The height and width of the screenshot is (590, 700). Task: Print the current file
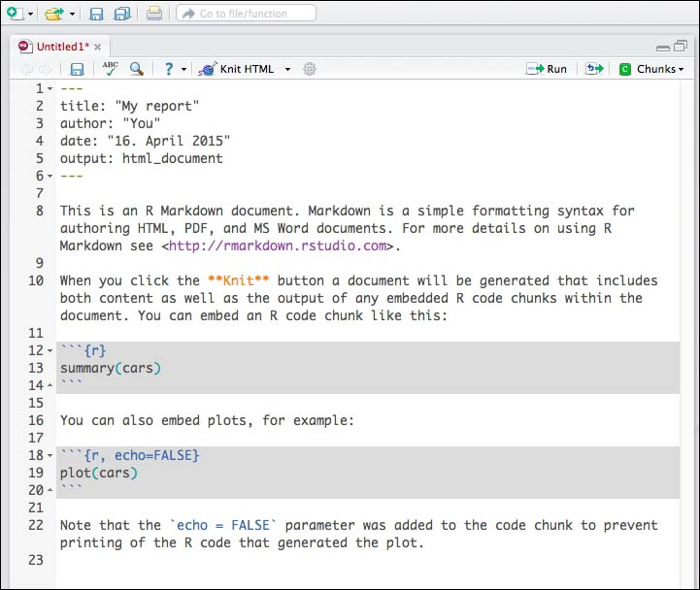pos(154,14)
